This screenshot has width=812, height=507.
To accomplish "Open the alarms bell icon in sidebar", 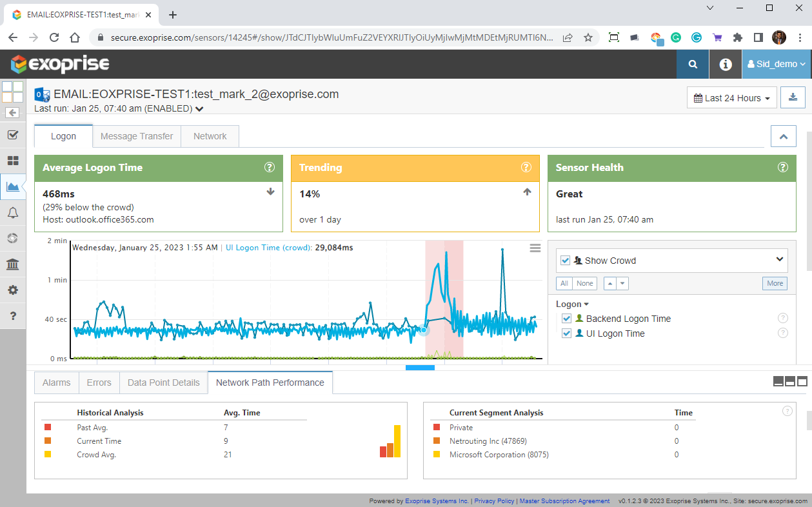I will [x=12, y=213].
